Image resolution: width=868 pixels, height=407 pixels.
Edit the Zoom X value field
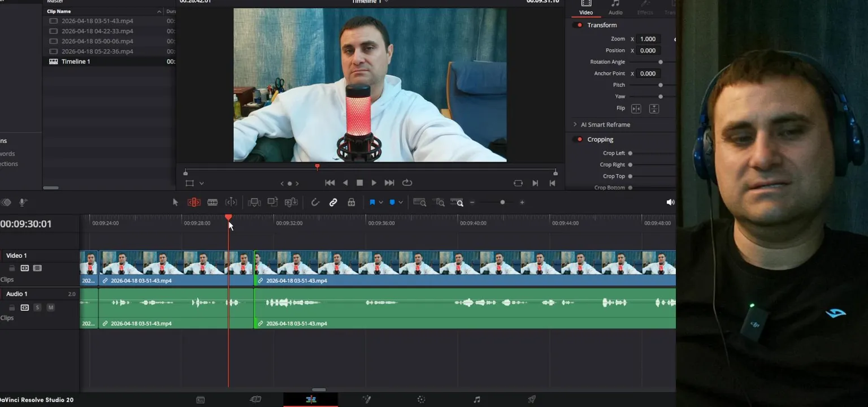click(x=649, y=39)
